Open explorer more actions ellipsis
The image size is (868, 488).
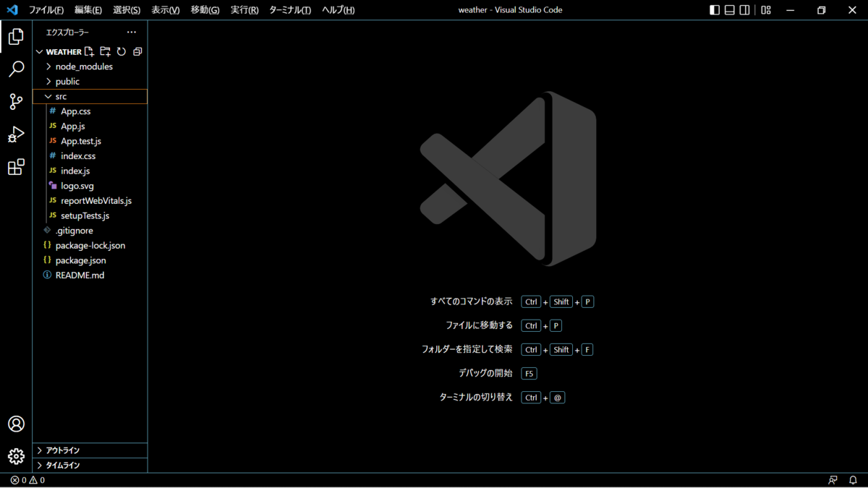point(131,32)
